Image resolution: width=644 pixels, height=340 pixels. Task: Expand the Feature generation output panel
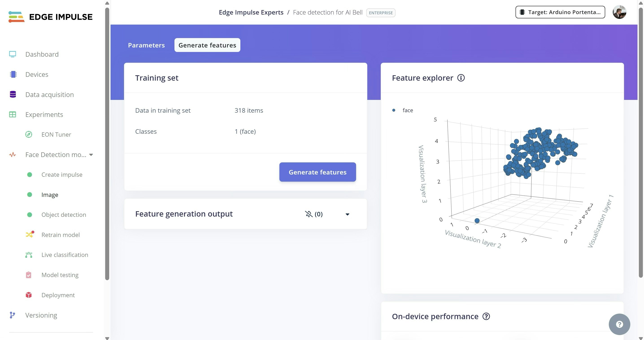347,214
